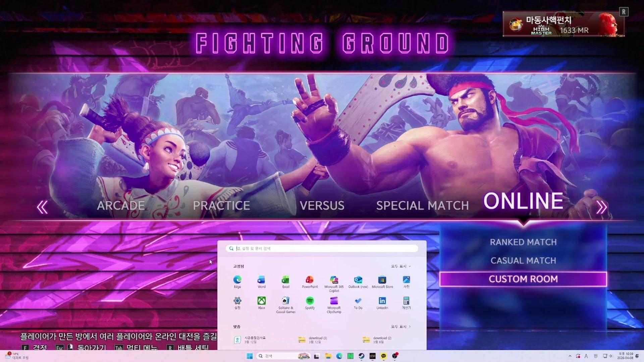Viewport: 644px width, 362px height.
Task: Open the Edge pinned app
Action: click(237, 280)
